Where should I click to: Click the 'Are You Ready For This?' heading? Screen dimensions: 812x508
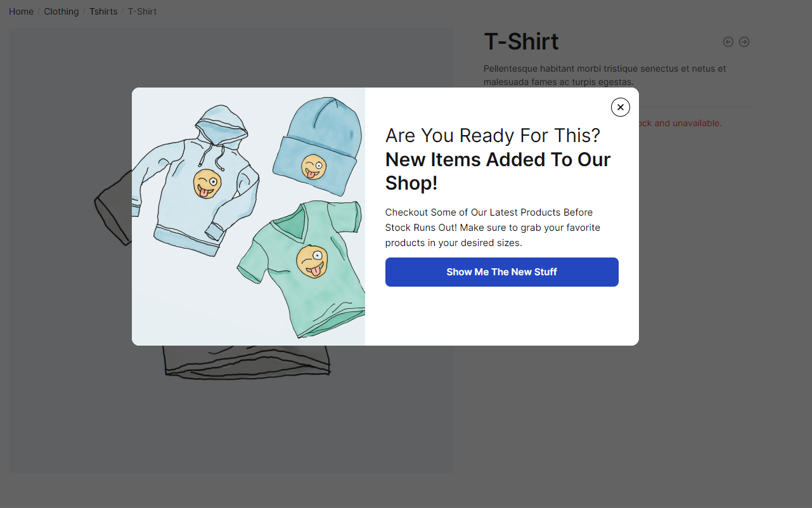click(x=493, y=135)
